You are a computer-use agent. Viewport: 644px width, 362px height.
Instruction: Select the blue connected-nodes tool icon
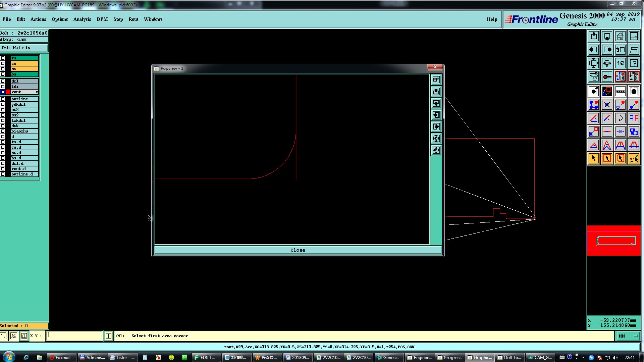point(594,105)
